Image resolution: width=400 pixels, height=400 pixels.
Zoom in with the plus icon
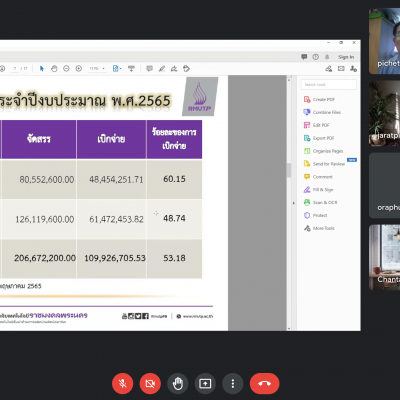click(79, 69)
